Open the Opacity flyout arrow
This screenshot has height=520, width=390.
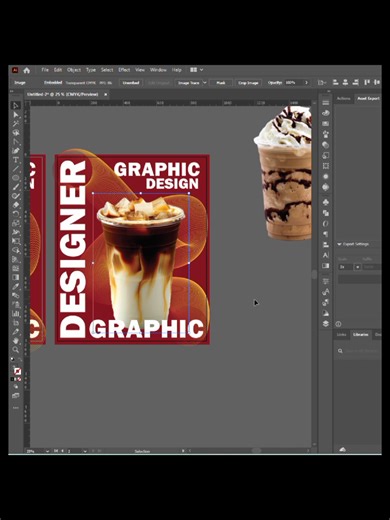click(306, 83)
